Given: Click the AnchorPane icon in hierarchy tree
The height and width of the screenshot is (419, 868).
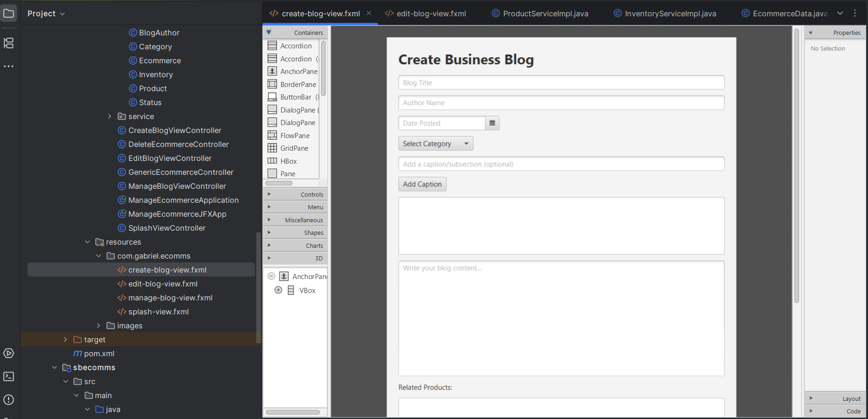Looking at the screenshot, I should click(284, 276).
